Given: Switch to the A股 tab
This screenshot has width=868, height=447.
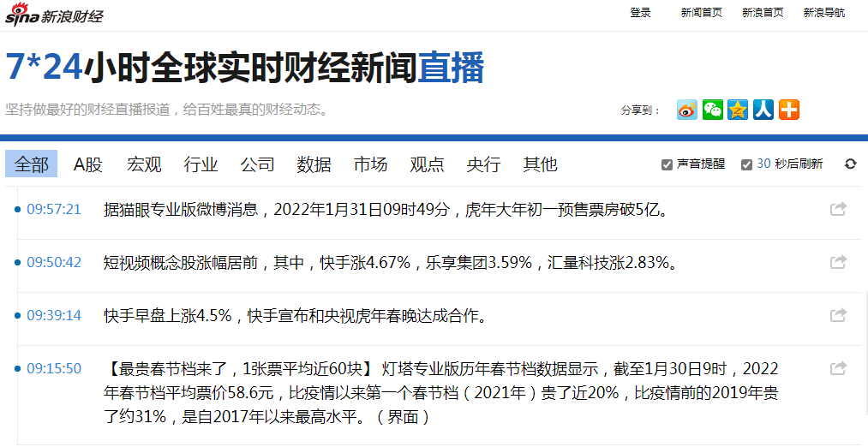Looking at the screenshot, I should 88,164.
